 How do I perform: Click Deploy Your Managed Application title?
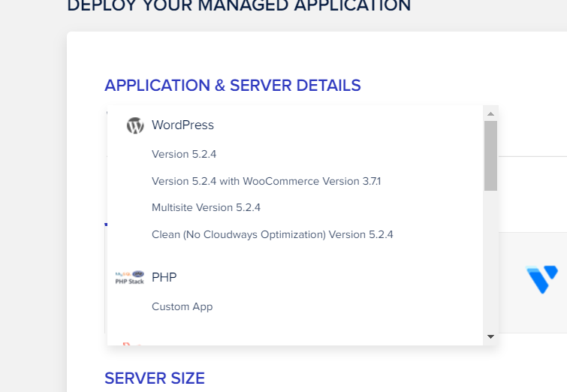[x=239, y=6]
